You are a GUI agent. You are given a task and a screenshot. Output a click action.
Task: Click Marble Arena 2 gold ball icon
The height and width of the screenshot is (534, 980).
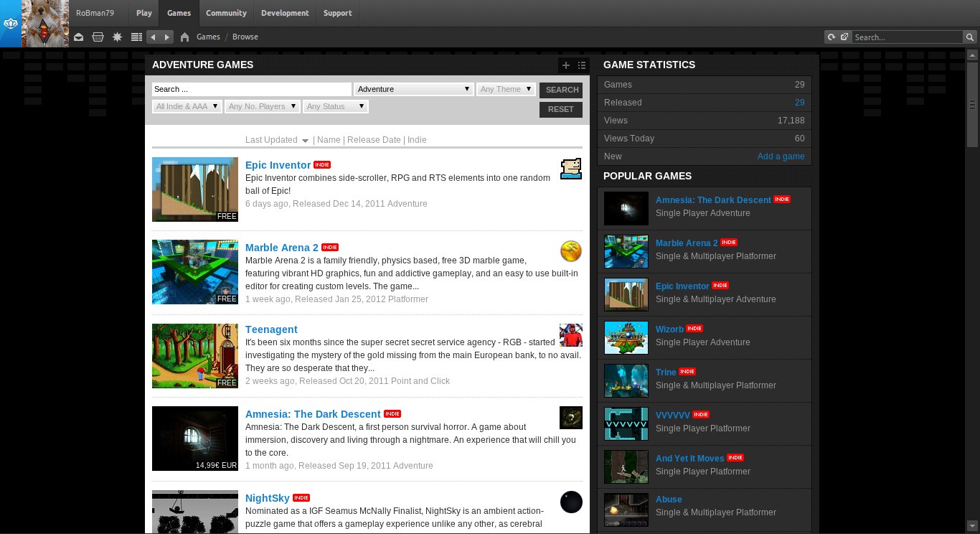[x=571, y=251]
